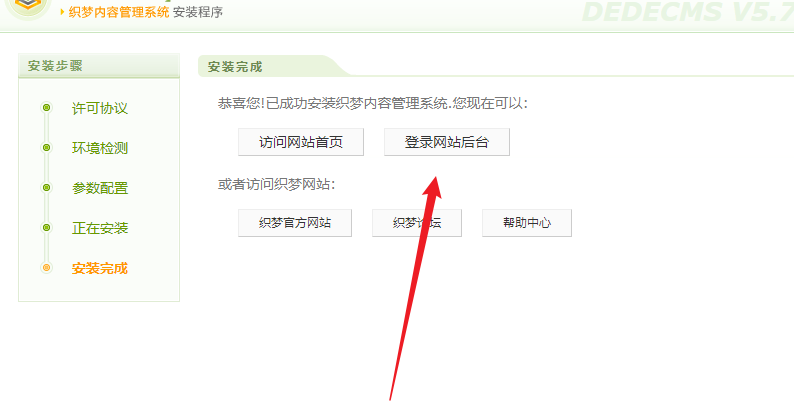The width and height of the screenshot is (794, 409).
Task: Click the green bullet beside 正在安装
Action: tap(47, 227)
